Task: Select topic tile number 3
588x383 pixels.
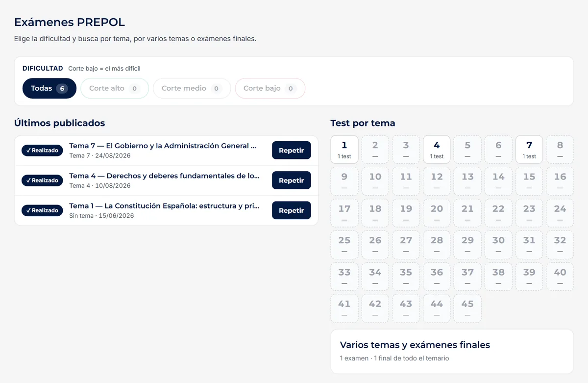Action: pyautogui.click(x=406, y=150)
